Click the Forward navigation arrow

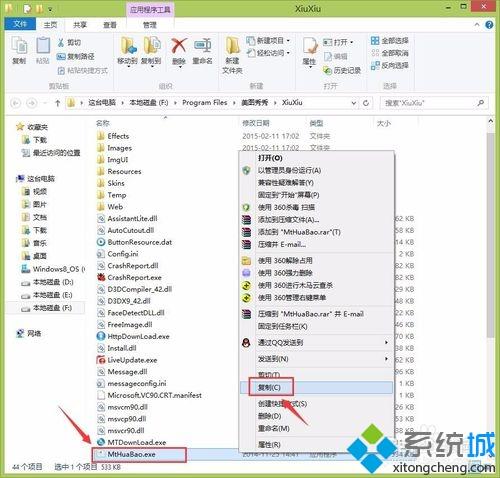point(32,103)
